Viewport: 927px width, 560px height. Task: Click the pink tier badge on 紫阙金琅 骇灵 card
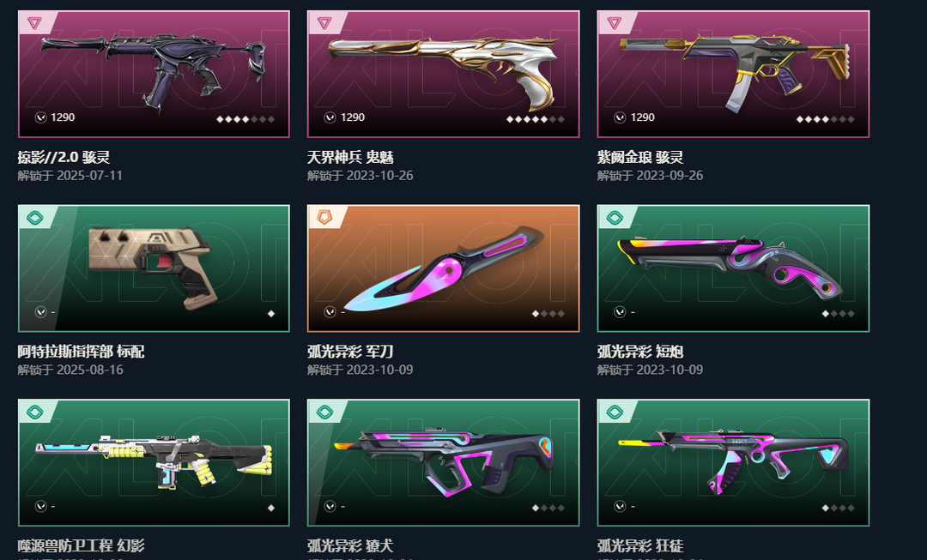click(615, 23)
